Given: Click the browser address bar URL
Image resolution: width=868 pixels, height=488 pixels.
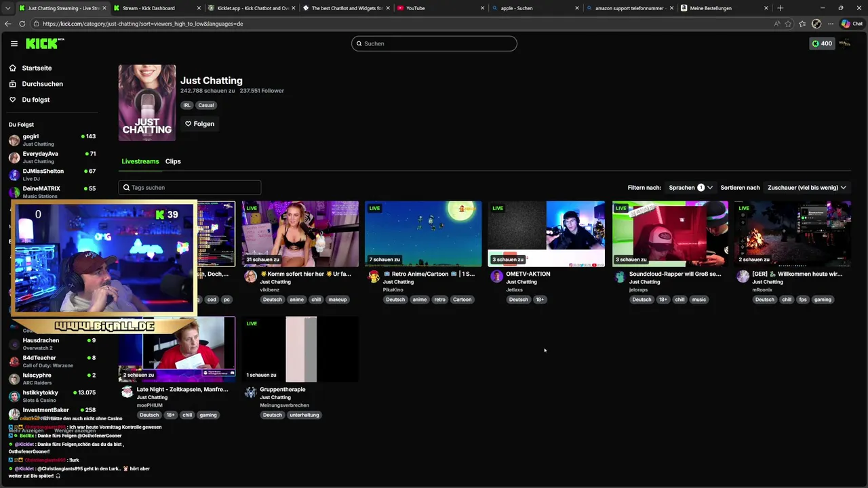Looking at the screenshot, I should 142,24.
